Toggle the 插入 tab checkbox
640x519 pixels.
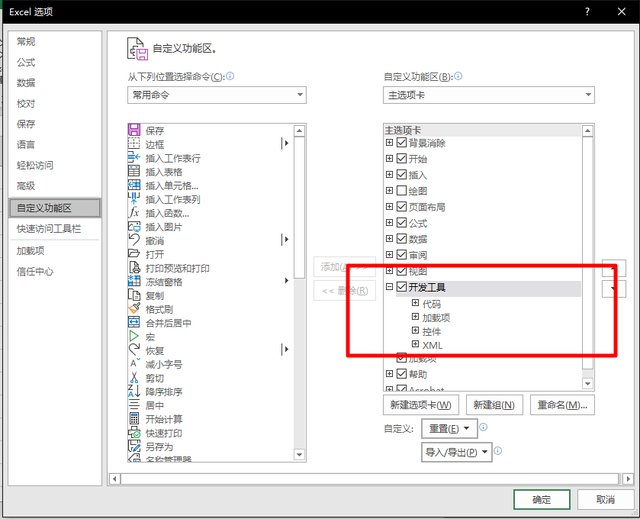tap(402, 175)
